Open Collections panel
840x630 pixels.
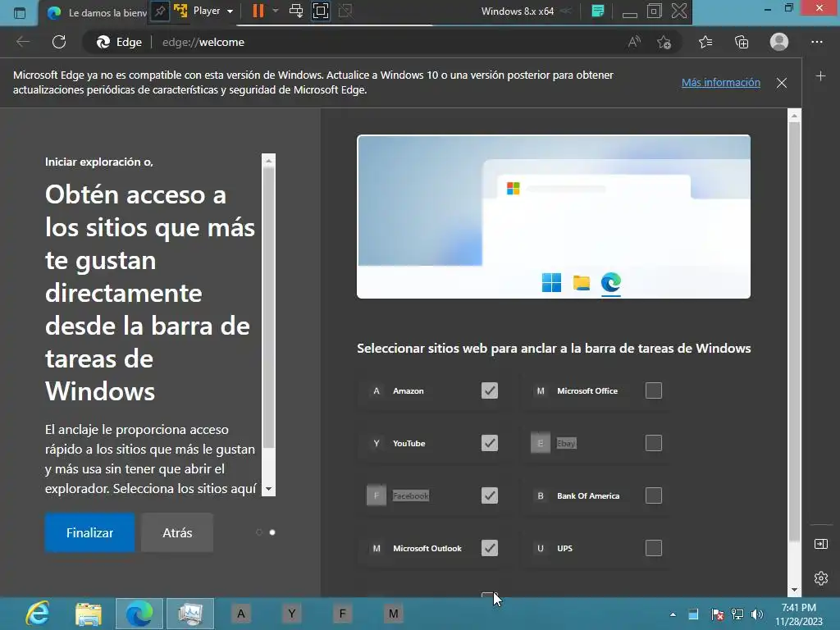(742, 42)
